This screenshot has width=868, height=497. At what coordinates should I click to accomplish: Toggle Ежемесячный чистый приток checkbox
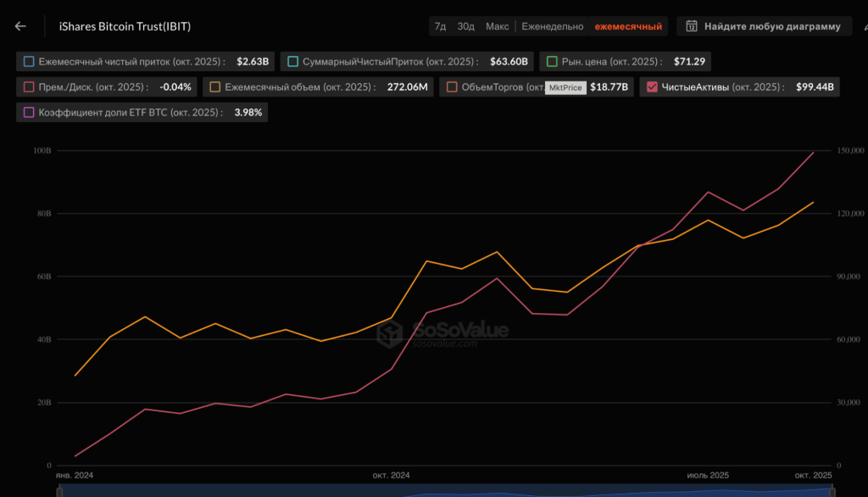pyautogui.click(x=30, y=62)
